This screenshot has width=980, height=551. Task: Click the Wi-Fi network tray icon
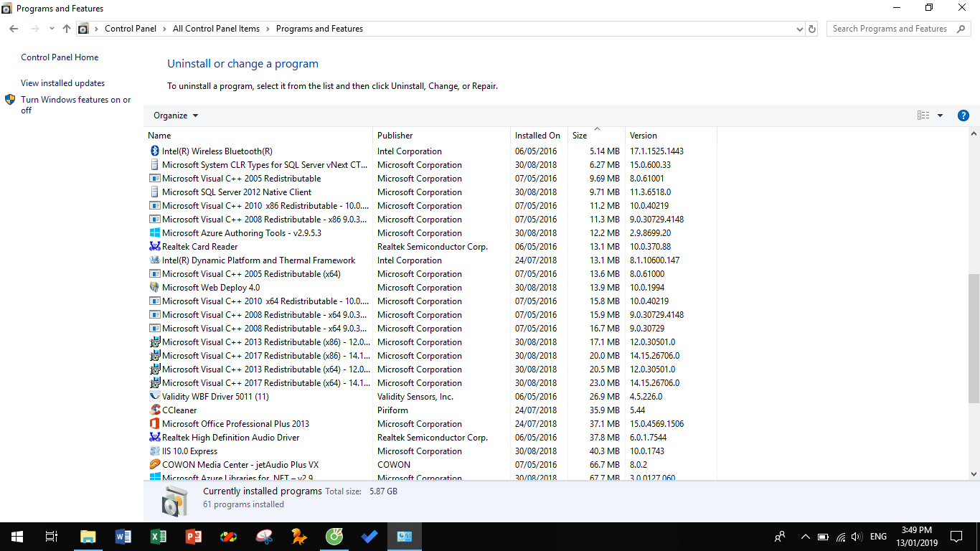[x=840, y=537]
